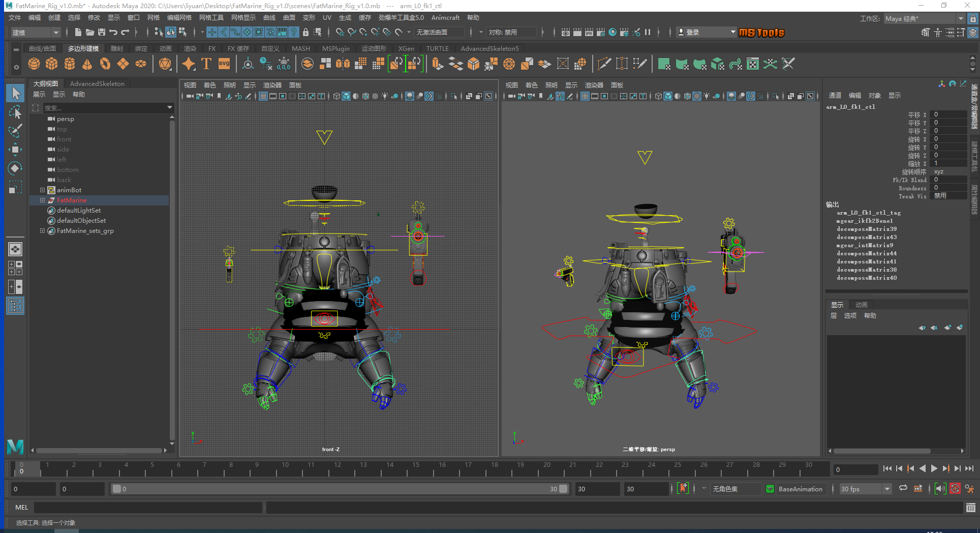Jump to end of playback range
The height and width of the screenshot is (533, 980).
point(969,469)
